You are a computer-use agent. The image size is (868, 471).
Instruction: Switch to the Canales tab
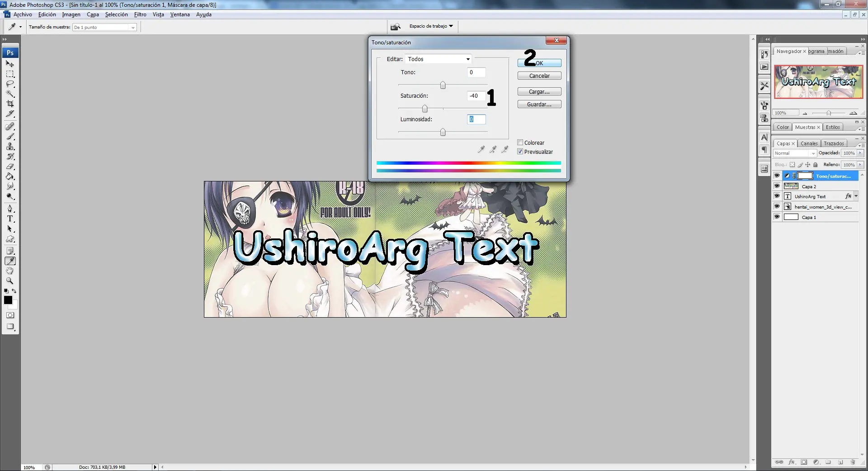(x=809, y=143)
